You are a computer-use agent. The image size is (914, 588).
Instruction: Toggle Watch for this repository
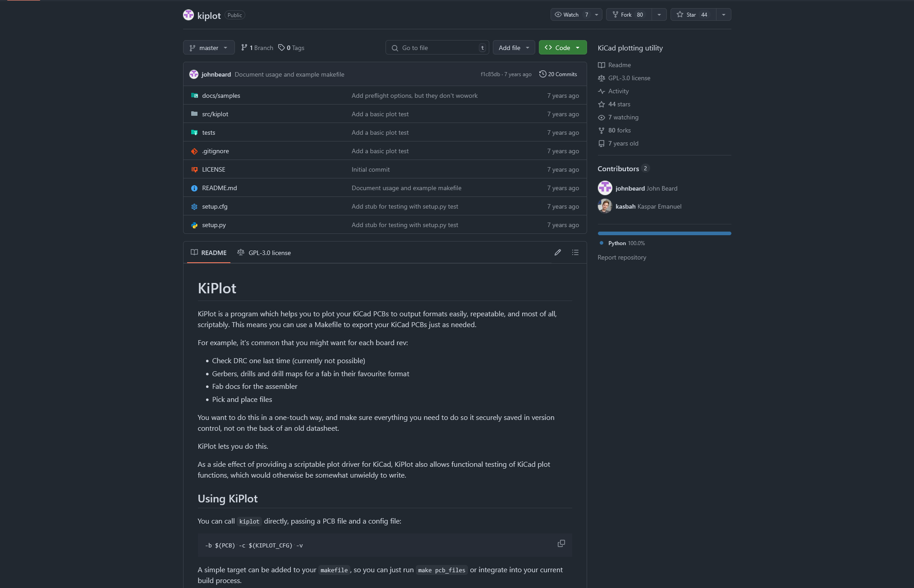571,14
